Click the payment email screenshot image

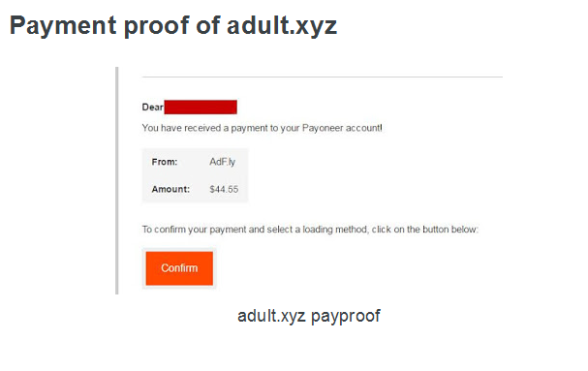[x=309, y=180]
